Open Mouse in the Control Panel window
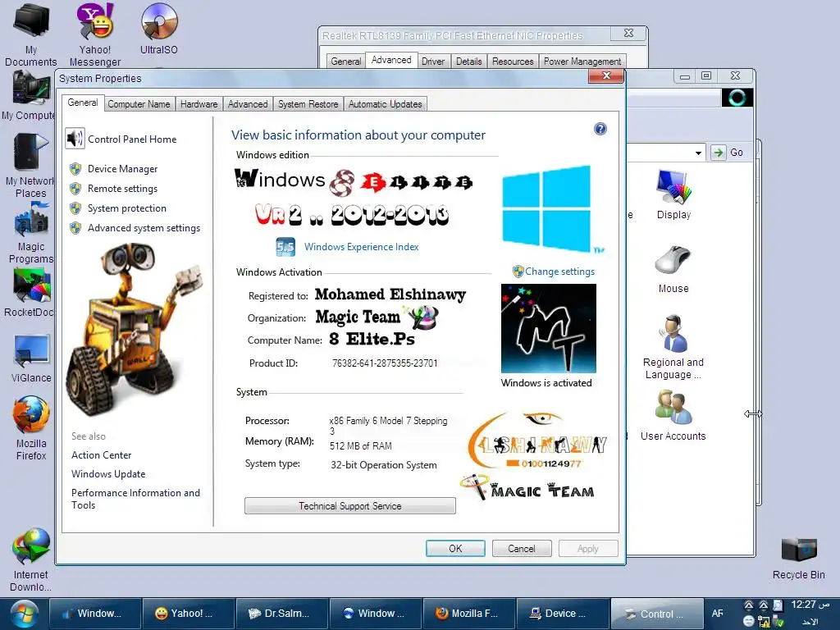Screen dimensions: 840x630 tap(673, 269)
